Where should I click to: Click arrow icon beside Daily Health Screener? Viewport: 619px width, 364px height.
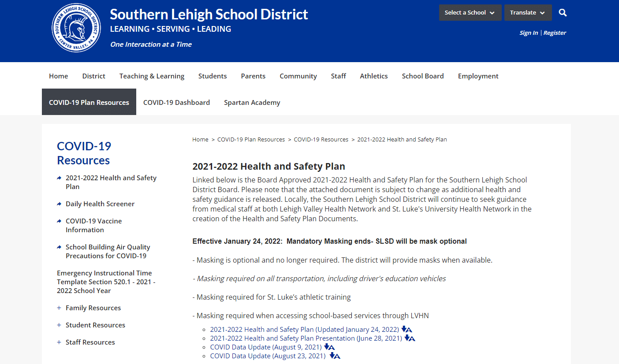59,203
